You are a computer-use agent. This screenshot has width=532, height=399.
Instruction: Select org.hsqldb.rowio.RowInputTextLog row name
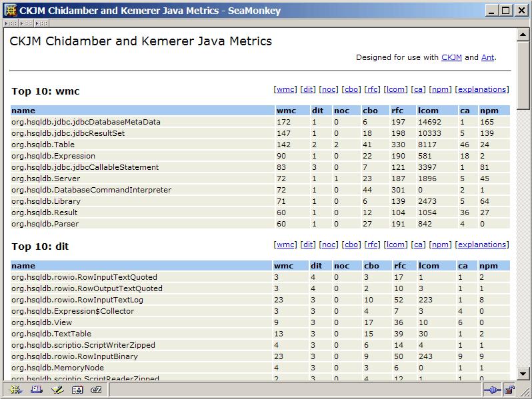pyautogui.click(x=77, y=300)
